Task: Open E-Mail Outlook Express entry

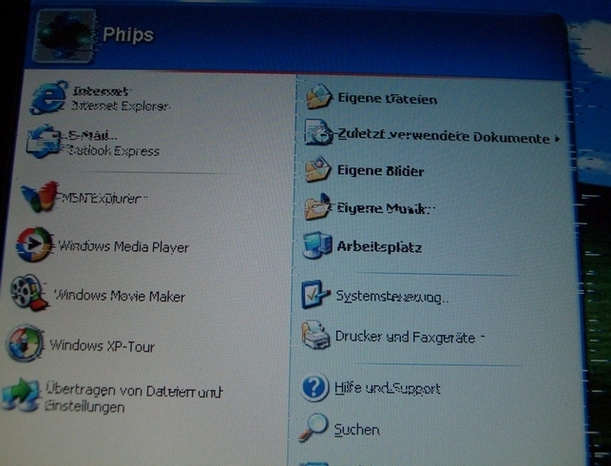Action: point(113,143)
